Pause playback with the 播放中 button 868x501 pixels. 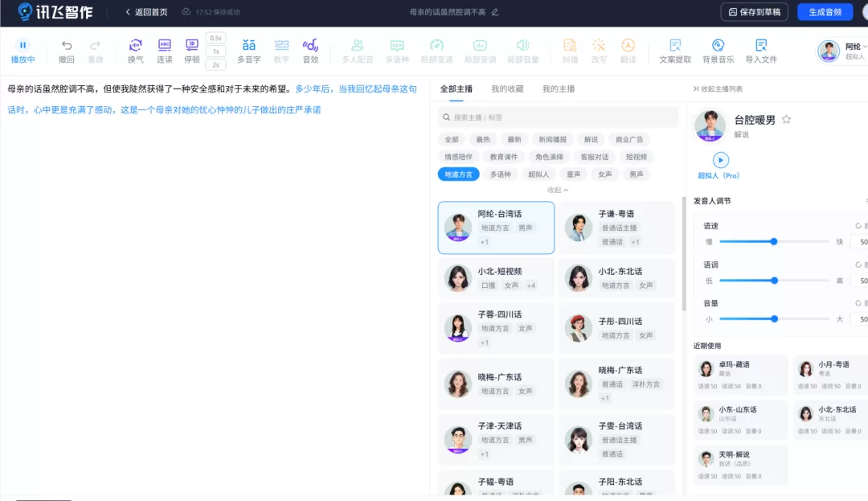click(23, 51)
